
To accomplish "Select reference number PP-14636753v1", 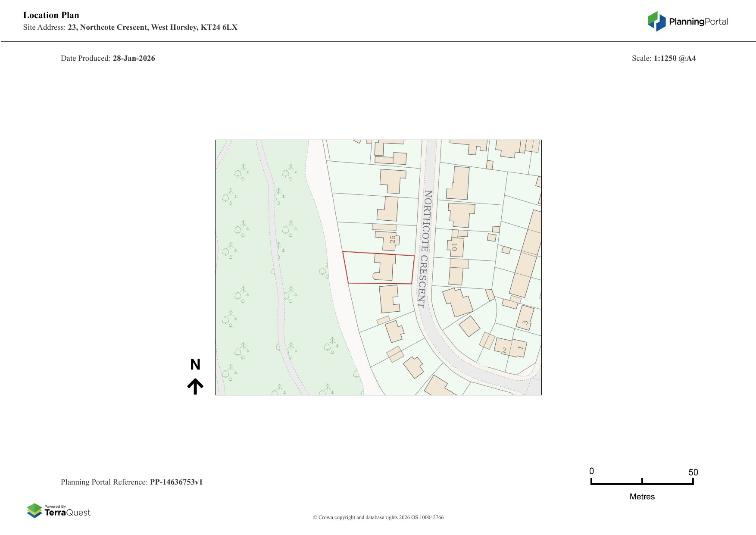I will point(176,482).
